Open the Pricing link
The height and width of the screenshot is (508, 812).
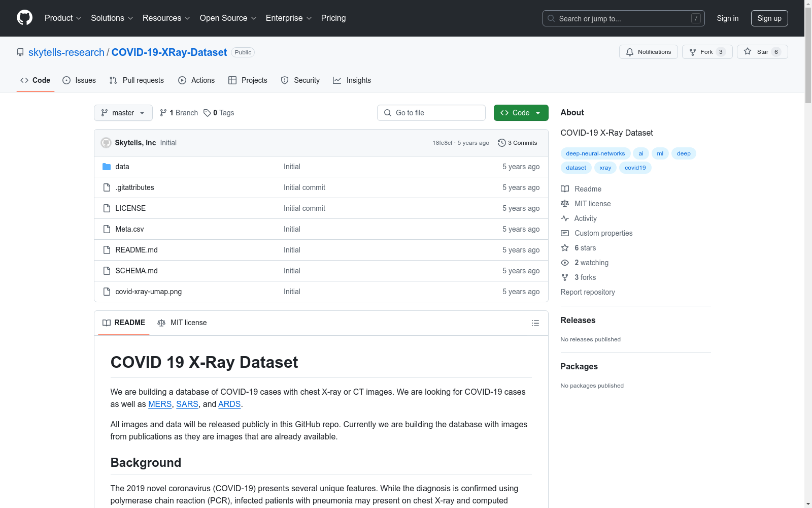[x=333, y=18]
